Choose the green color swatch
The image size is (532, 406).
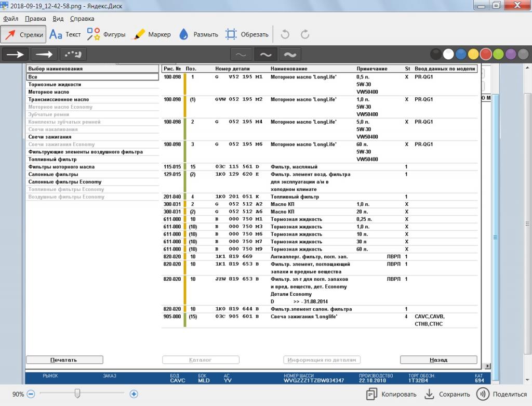pyautogui.click(x=498, y=54)
